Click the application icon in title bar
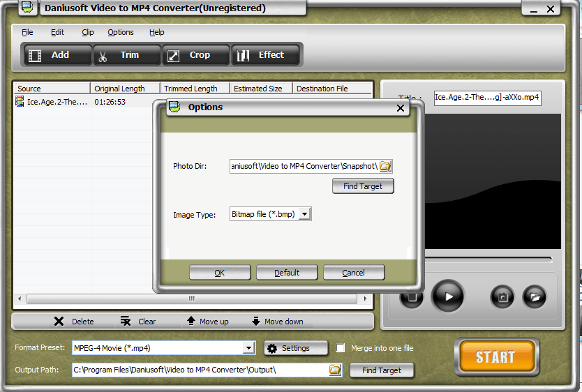Image resolution: width=582 pixels, height=392 pixels. [27, 8]
